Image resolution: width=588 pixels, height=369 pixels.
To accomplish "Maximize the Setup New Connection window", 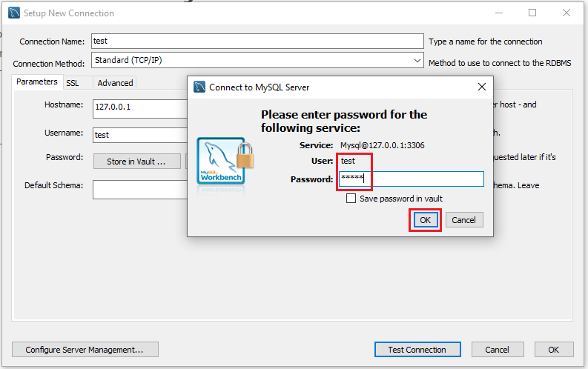I will [532, 13].
